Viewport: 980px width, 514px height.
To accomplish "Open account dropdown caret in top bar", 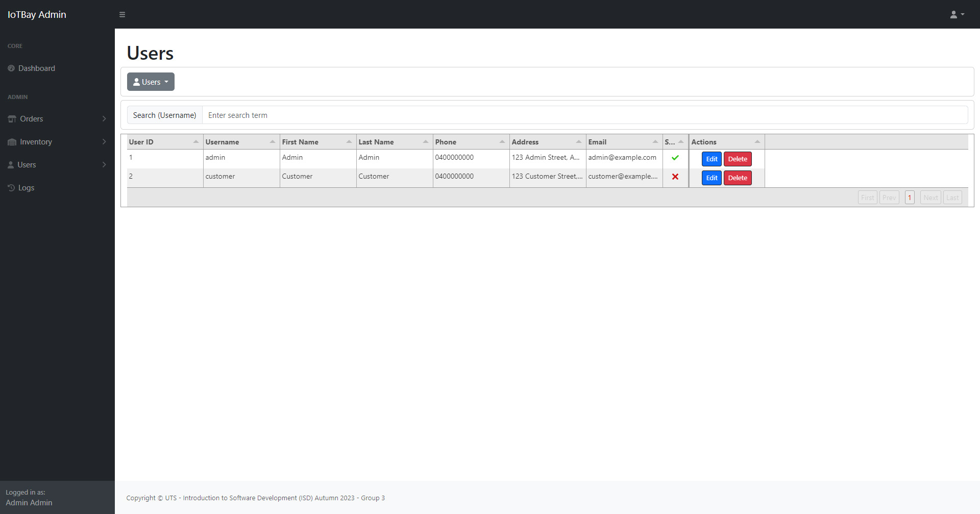I will point(963,14).
